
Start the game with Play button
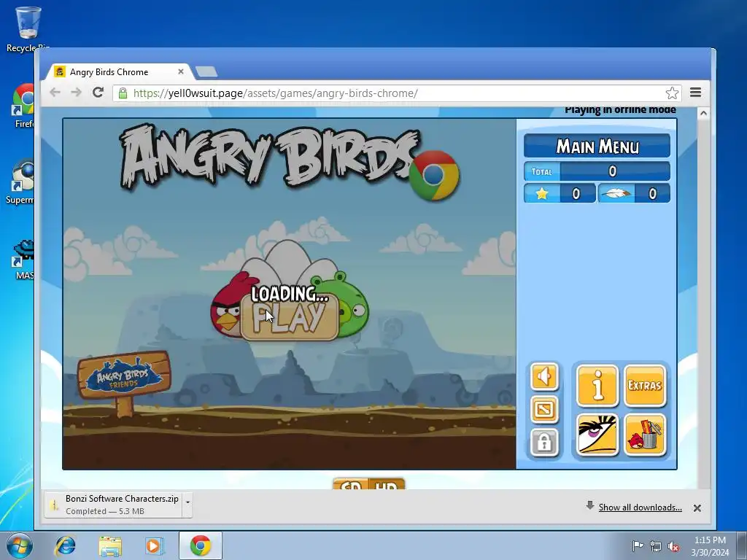point(290,316)
